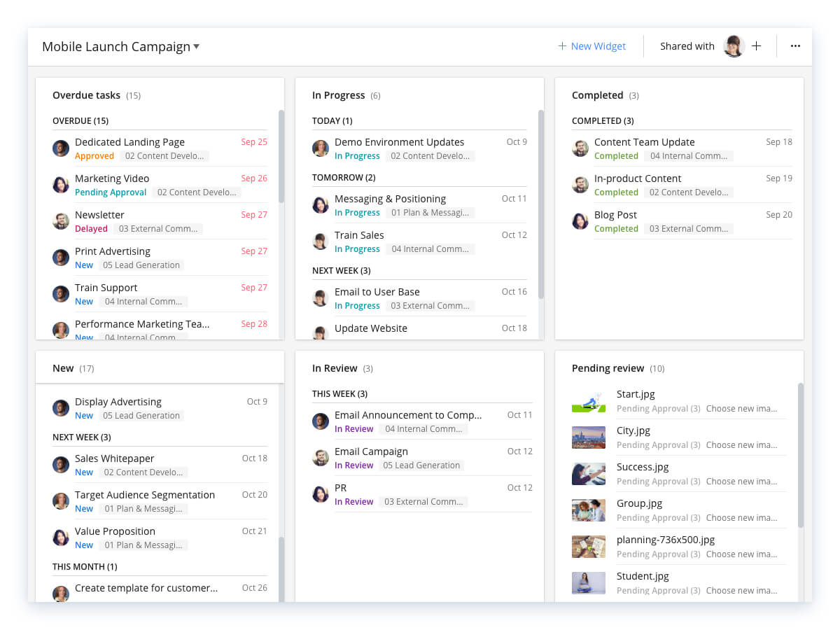
Task: Click the Pending review widget scrollbar
Action: 801,455
